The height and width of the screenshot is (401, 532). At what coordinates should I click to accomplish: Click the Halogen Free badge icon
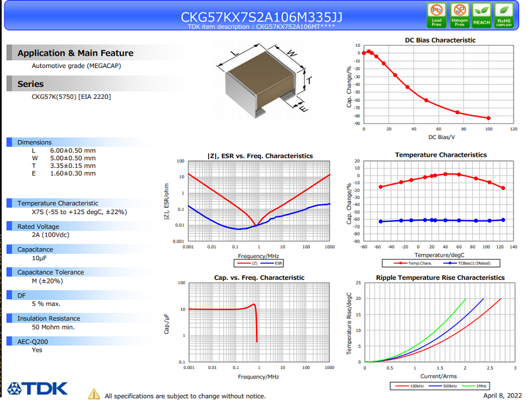pyautogui.click(x=459, y=15)
